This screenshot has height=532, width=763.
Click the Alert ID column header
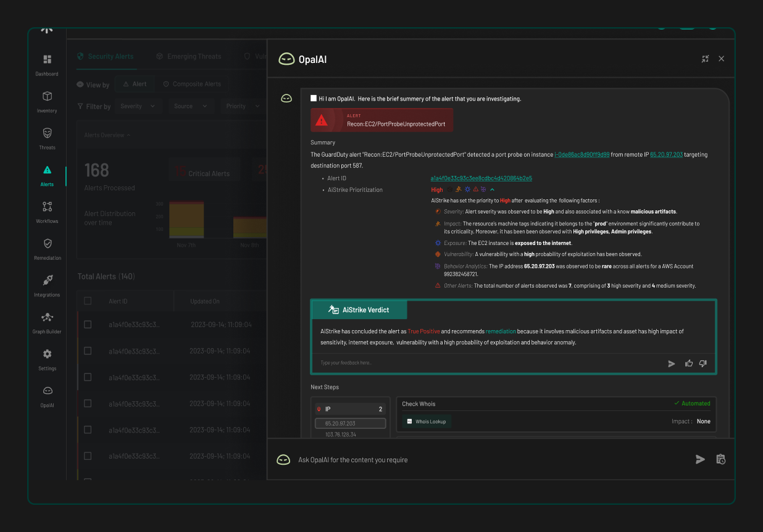pos(118,301)
